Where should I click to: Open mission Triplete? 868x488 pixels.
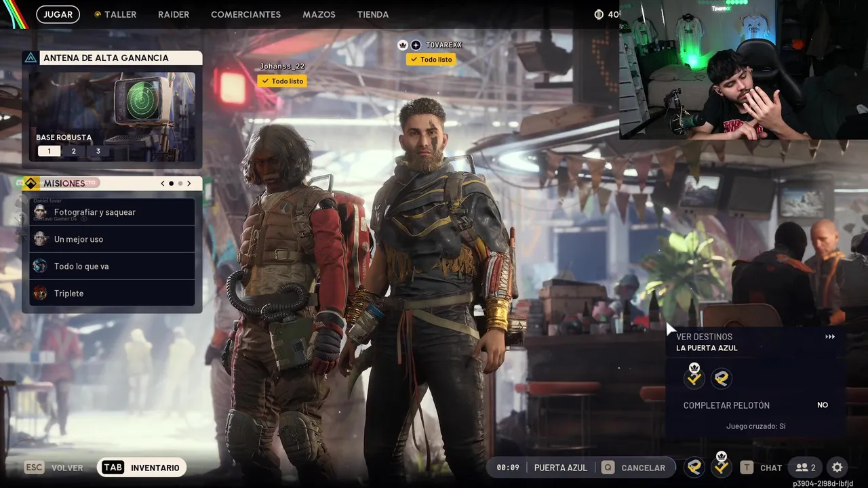click(x=112, y=293)
